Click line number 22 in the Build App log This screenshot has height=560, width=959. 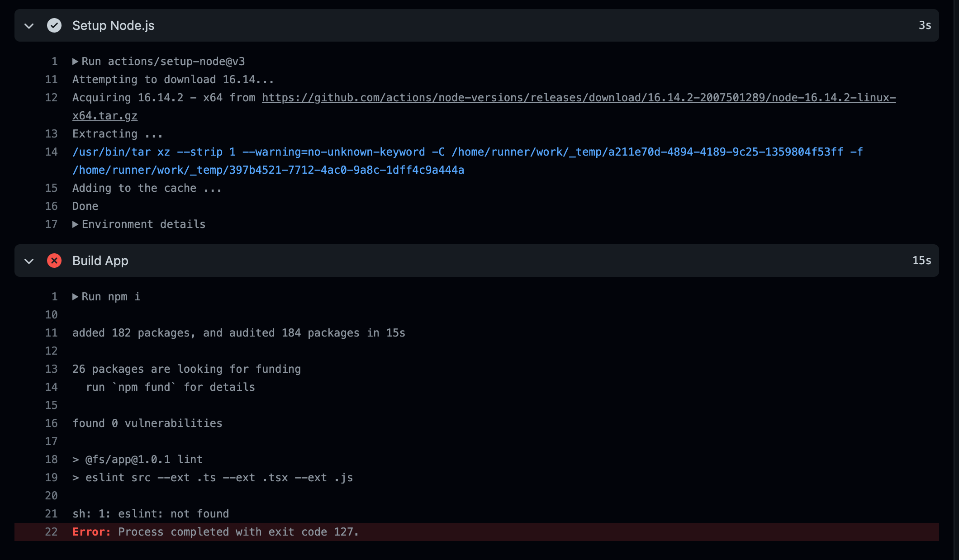(51, 532)
